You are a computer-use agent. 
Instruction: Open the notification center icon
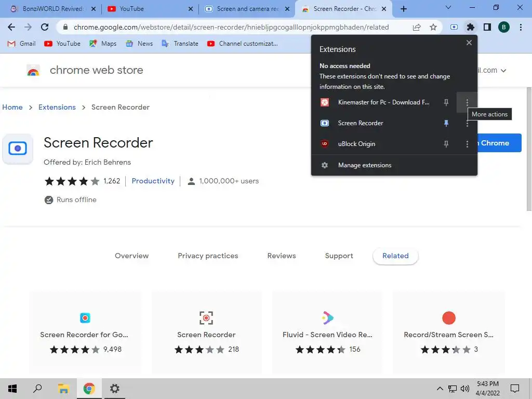tap(515, 389)
